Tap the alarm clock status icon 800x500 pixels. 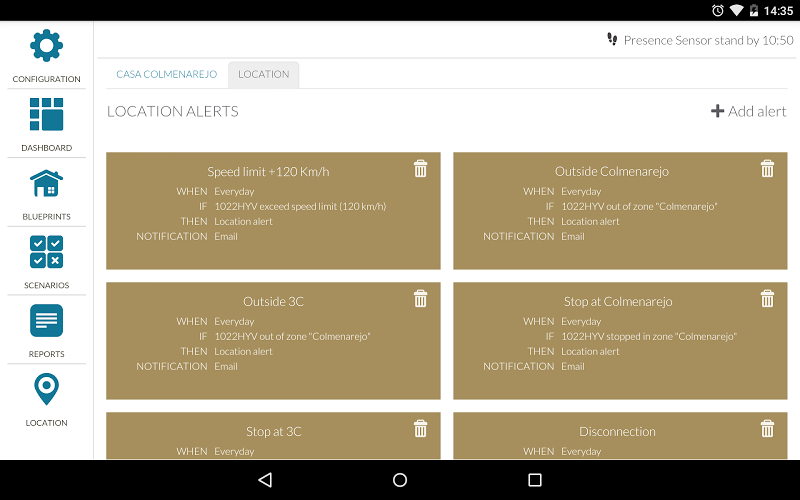click(718, 10)
